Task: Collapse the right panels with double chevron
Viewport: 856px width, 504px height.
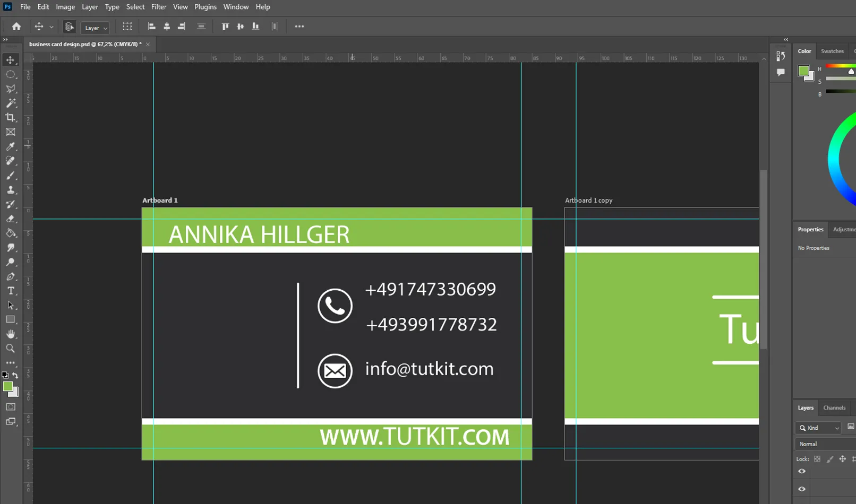Action: [x=786, y=40]
